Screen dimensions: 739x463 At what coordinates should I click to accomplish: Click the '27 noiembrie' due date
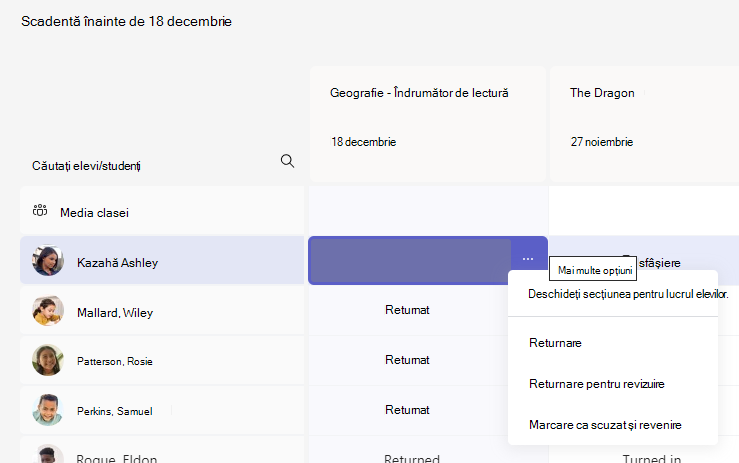pos(602,142)
